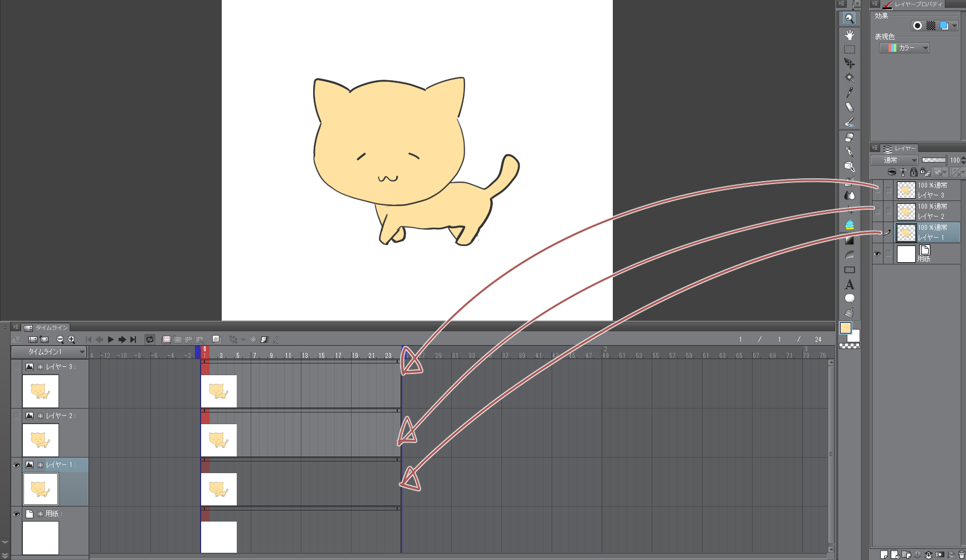Show レイヤー 3 in the layer panel

[x=877, y=190]
